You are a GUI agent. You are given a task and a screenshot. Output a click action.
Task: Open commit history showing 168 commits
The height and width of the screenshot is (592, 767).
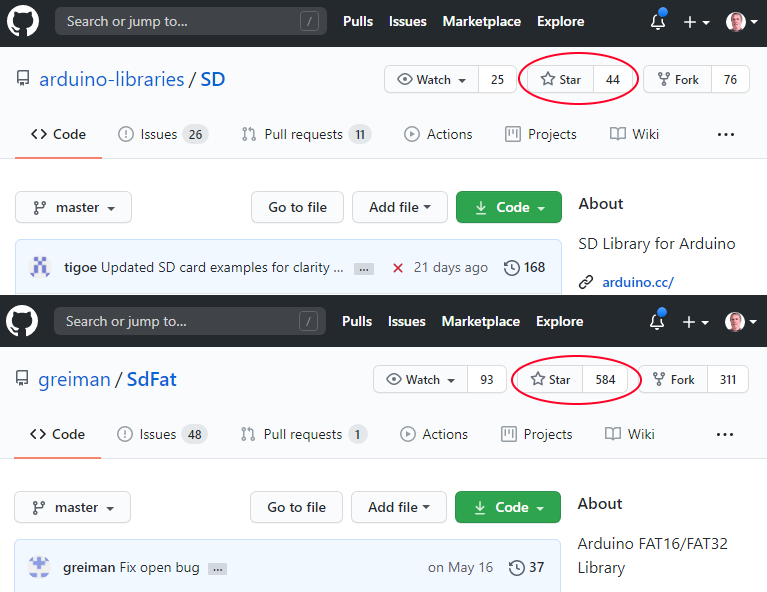(x=525, y=268)
